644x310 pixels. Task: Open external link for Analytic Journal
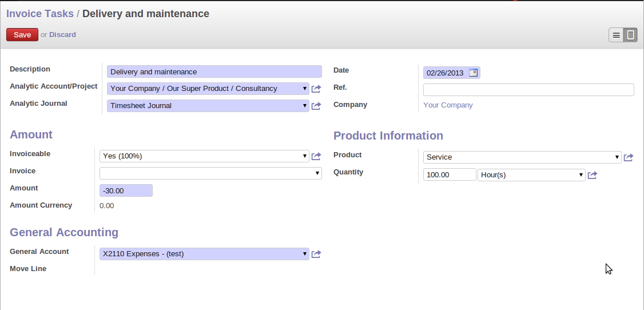[316, 106]
